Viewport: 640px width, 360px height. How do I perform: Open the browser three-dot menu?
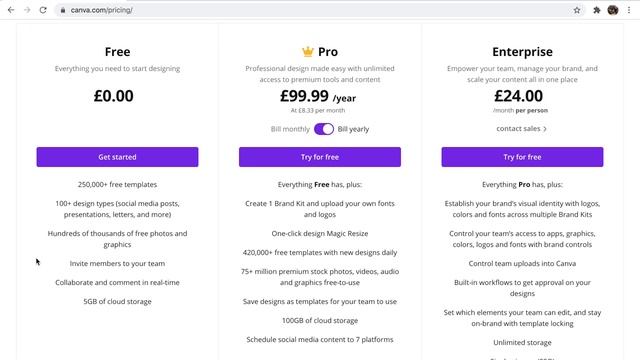(x=629, y=10)
